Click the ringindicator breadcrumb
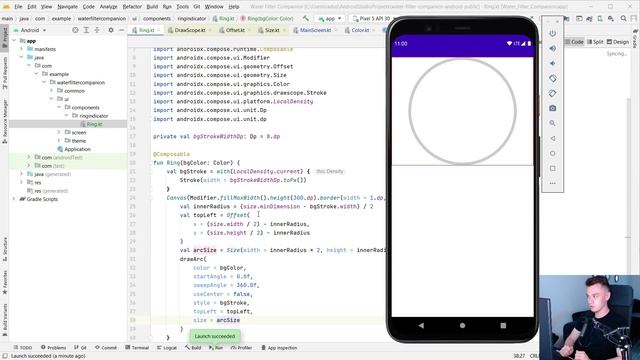 click(x=191, y=18)
